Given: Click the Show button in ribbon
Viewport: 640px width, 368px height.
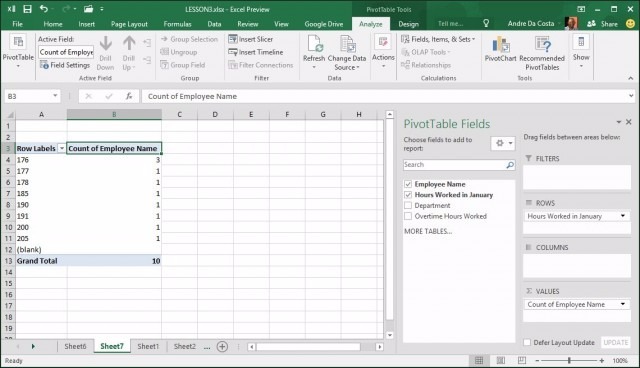Looking at the screenshot, I should (581, 52).
